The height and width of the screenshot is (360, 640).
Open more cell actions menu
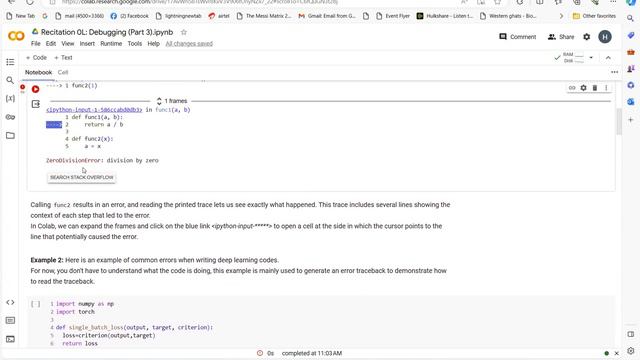tap(606, 88)
